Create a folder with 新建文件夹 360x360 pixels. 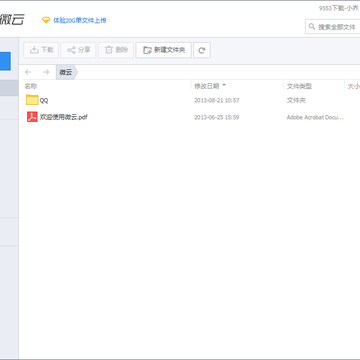coord(163,50)
